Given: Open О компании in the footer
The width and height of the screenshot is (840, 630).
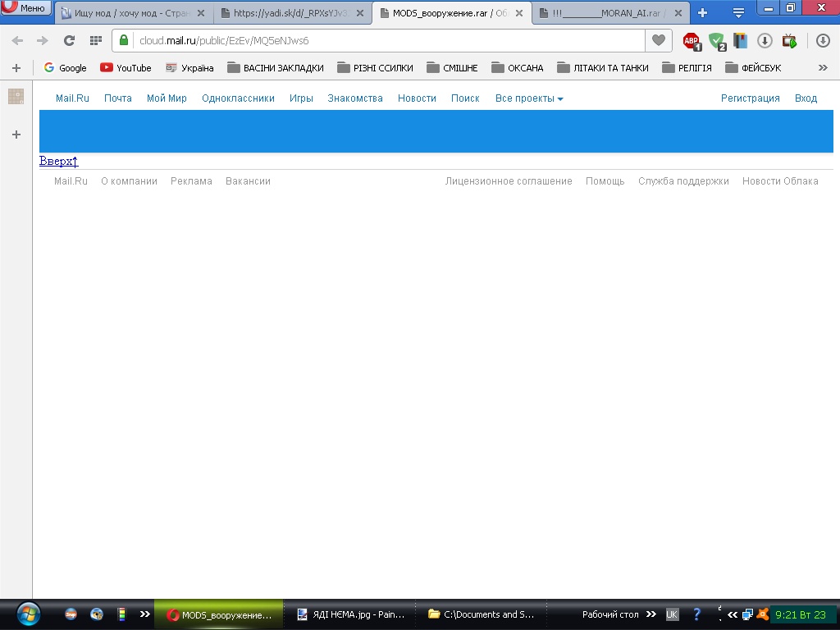Looking at the screenshot, I should 129,181.
